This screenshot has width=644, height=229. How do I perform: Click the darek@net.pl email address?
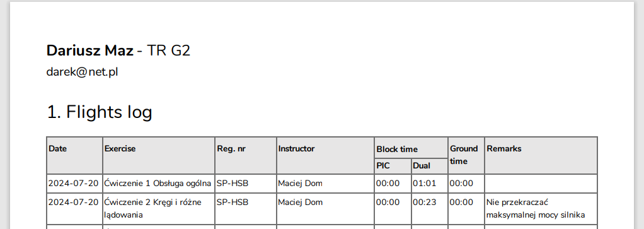coord(82,72)
